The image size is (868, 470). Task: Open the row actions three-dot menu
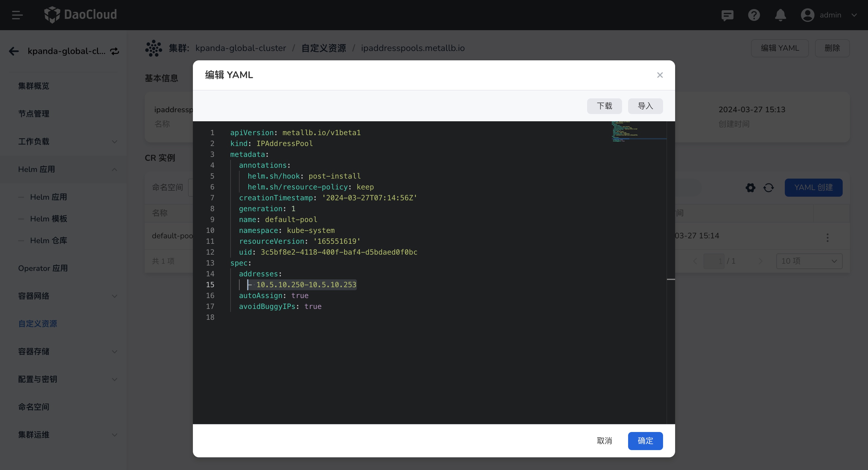tap(827, 237)
